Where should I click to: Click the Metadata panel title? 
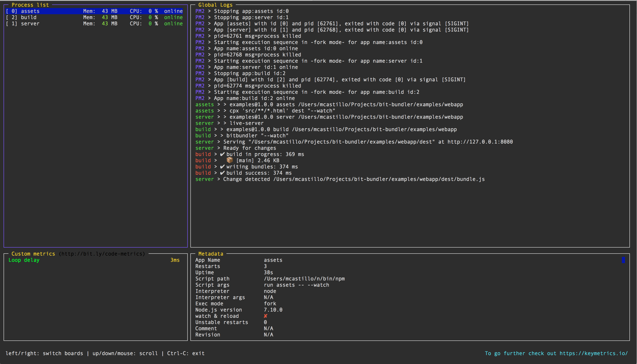(211, 254)
